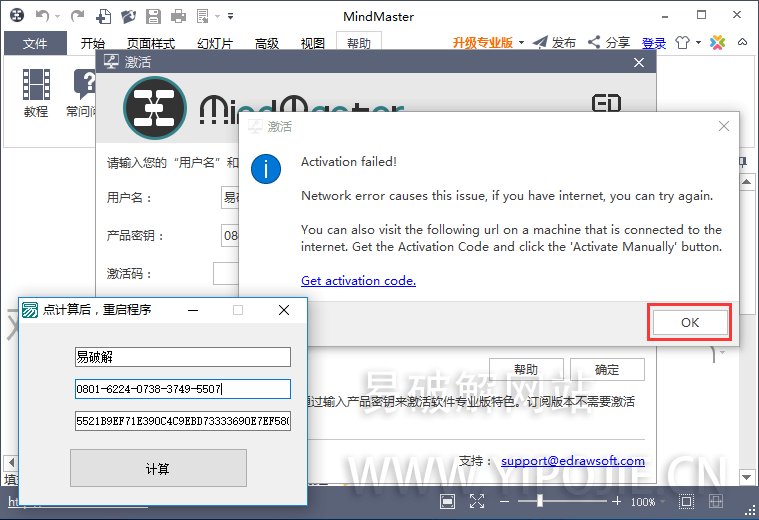759x520 pixels.
Task: Toggle fullscreen icon in status bar
Action: pyautogui.click(x=477, y=502)
